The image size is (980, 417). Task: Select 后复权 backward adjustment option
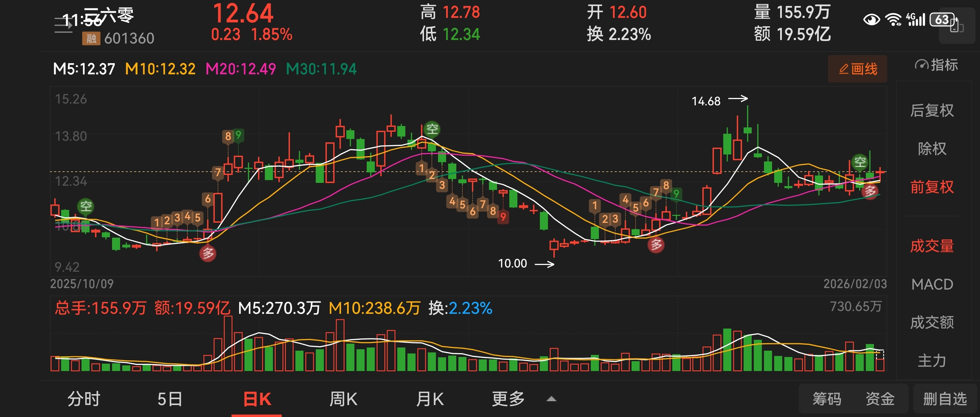[x=932, y=111]
